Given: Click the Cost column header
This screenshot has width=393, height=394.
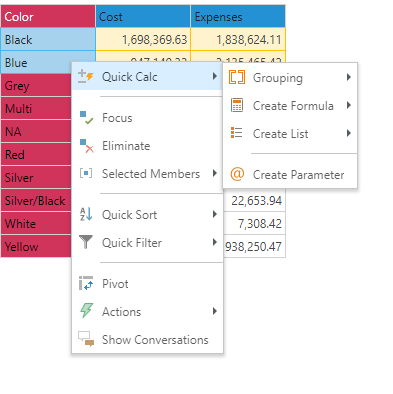Looking at the screenshot, I should tap(143, 16).
